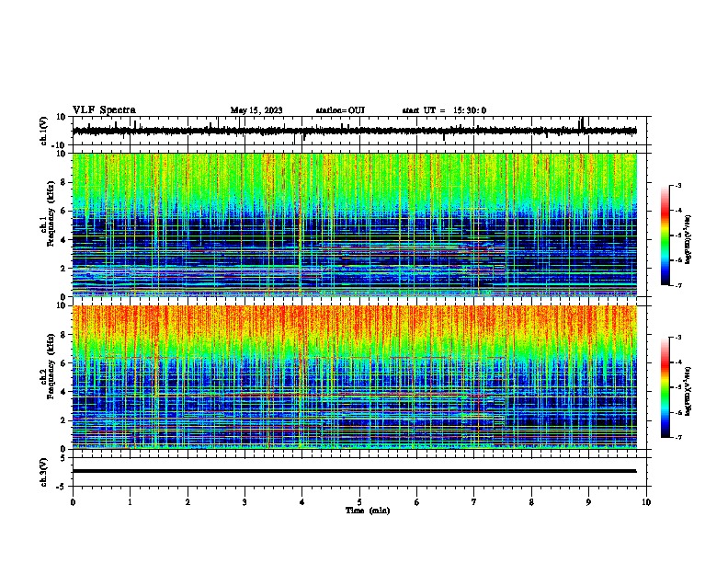
Task: Click time axis tick label "9"
Action: click(588, 502)
